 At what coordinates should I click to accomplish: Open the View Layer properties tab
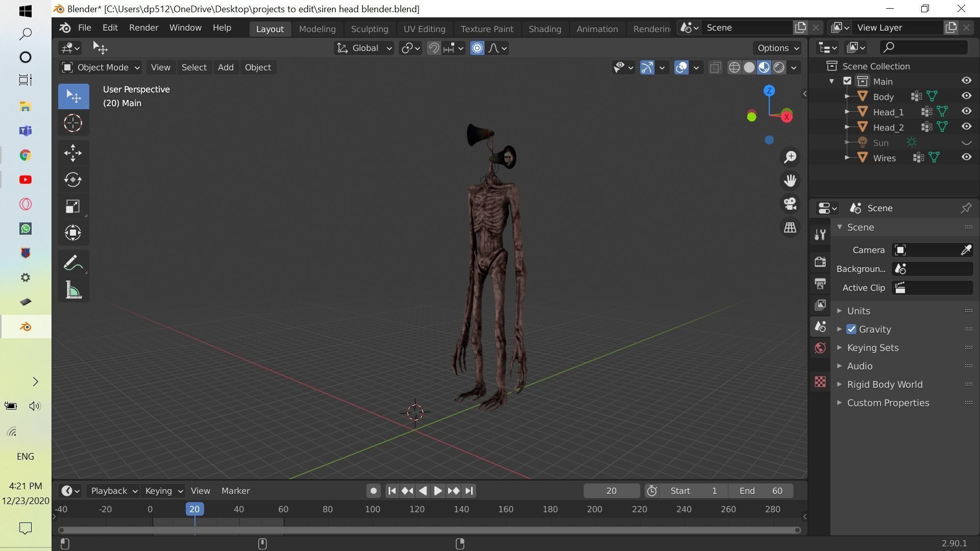coord(820,305)
